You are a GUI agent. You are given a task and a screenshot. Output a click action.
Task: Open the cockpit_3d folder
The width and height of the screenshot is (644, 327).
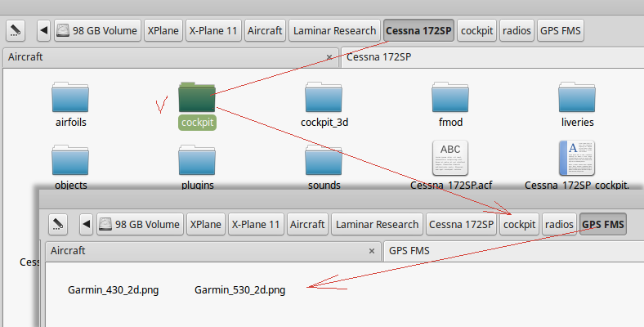324,98
